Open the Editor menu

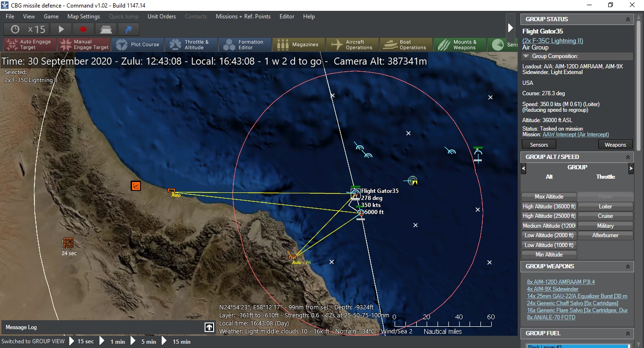coord(287,17)
